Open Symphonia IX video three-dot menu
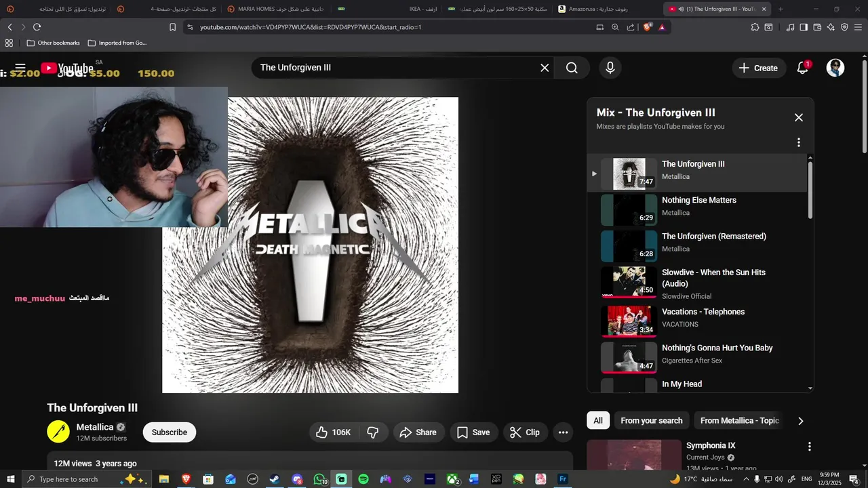 (x=809, y=447)
